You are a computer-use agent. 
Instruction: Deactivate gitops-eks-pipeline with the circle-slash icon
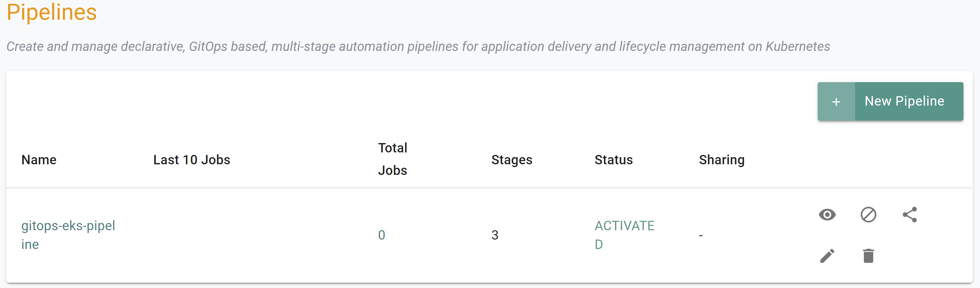pyautogui.click(x=868, y=215)
